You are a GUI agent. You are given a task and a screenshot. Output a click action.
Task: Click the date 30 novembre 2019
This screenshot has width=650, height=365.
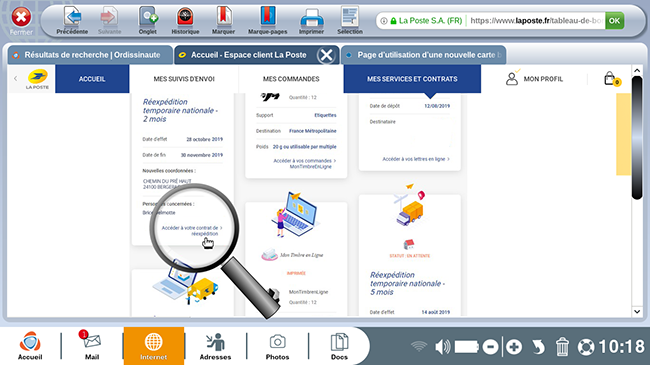(x=201, y=155)
